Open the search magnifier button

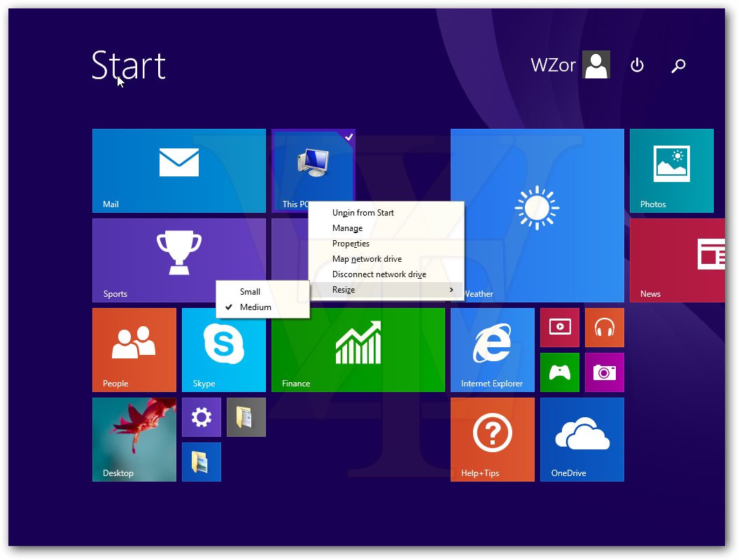coord(678,66)
